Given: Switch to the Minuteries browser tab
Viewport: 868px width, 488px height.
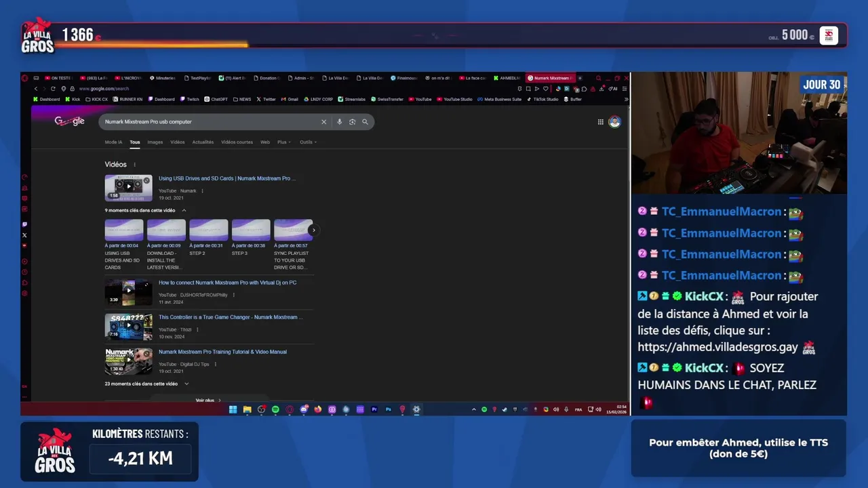Looking at the screenshot, I should 163,78.
